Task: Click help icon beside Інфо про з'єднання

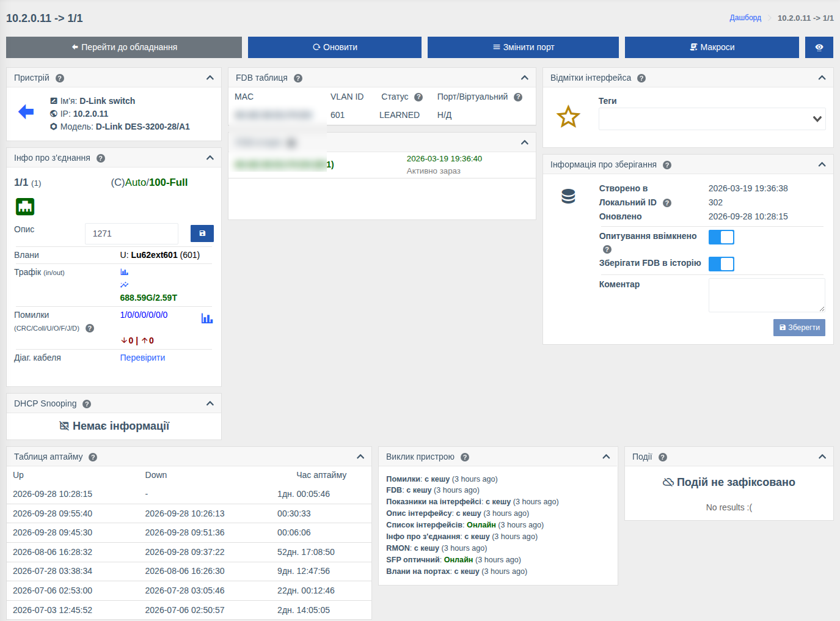Action: 101,158
